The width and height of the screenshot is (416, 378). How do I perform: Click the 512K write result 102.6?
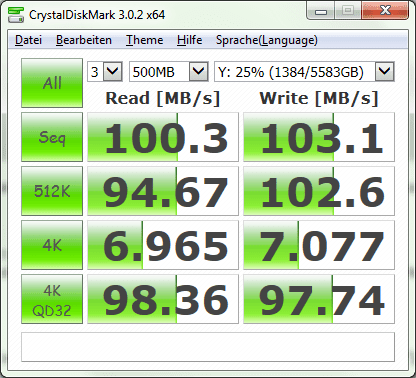(319, 191)
